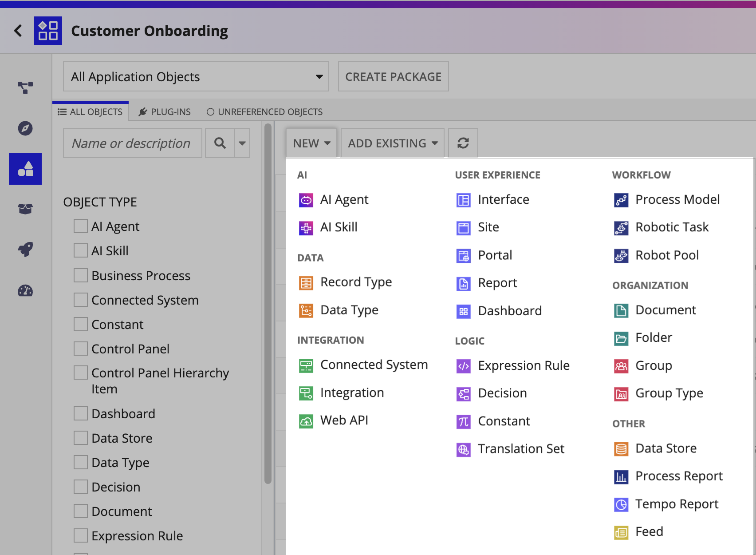This screenshot has width=756, height=555.
Task: Refresh the objects list
Action: pyautogui.click(x=463, y=143)
